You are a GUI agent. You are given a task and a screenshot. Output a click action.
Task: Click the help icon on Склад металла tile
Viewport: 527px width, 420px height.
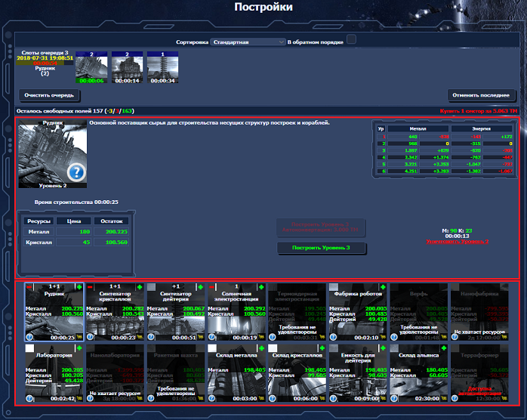click(x=211, y=400)
